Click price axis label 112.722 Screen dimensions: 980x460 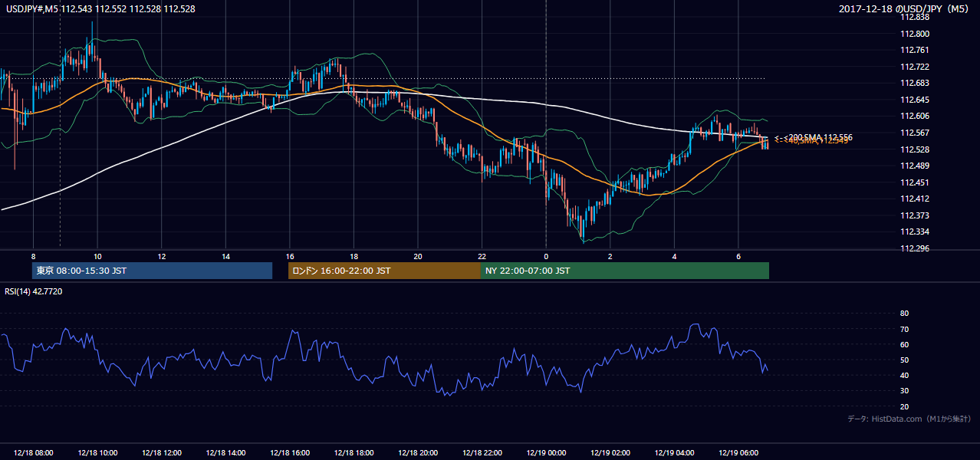coord(916,67)
